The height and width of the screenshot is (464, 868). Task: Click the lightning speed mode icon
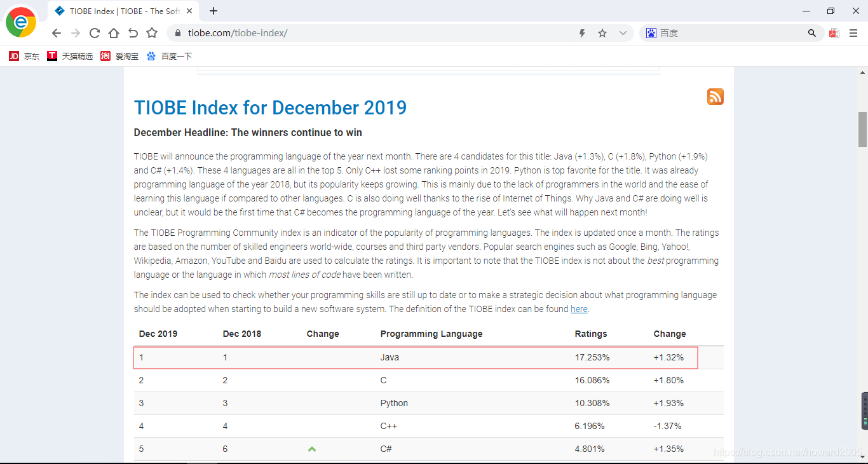click(582, 33)
